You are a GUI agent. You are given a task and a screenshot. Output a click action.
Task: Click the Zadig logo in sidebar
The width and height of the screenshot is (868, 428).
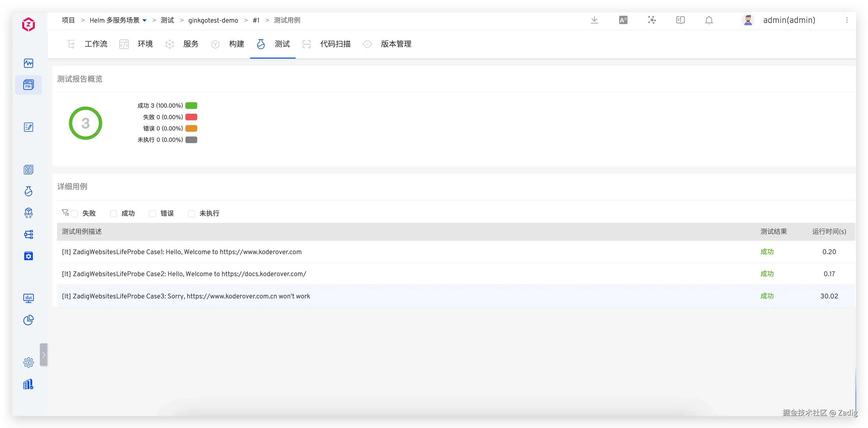29,24
